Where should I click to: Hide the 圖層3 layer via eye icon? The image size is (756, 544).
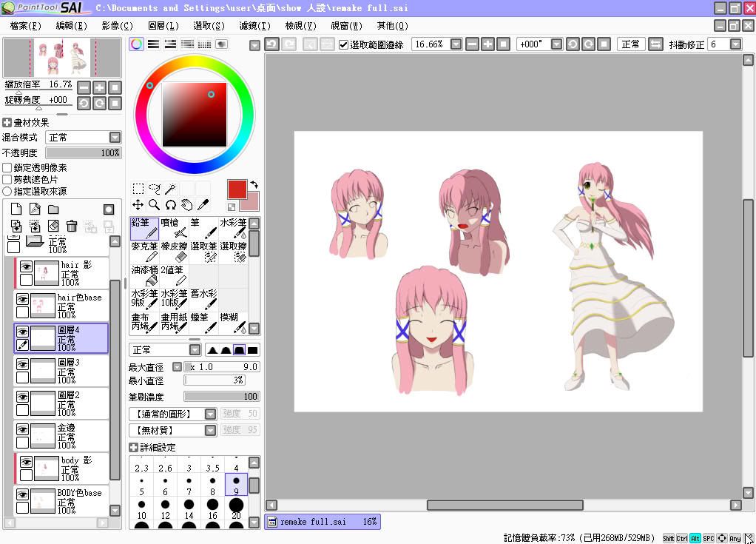23,364
